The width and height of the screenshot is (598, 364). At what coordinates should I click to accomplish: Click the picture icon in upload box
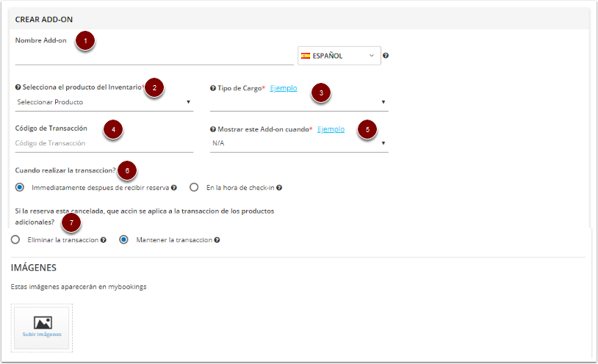click(43, 323)
